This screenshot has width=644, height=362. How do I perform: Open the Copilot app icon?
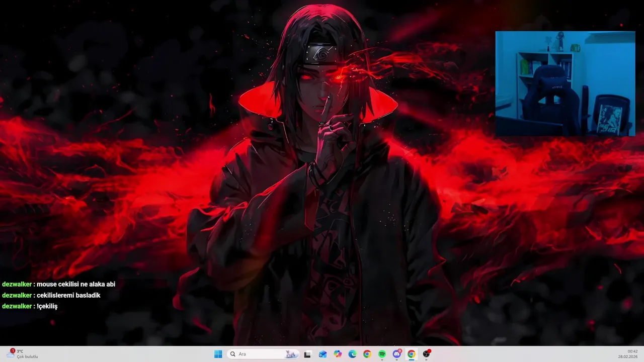click(337, 354)
